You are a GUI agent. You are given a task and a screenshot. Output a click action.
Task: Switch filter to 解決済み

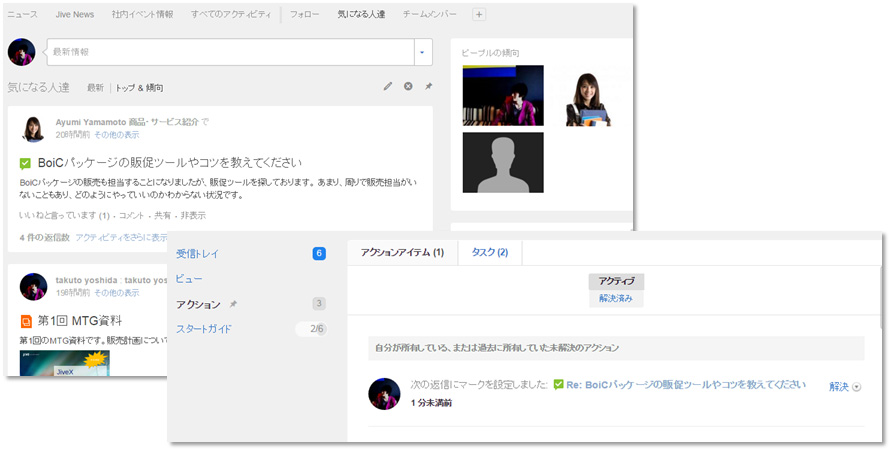616,299
